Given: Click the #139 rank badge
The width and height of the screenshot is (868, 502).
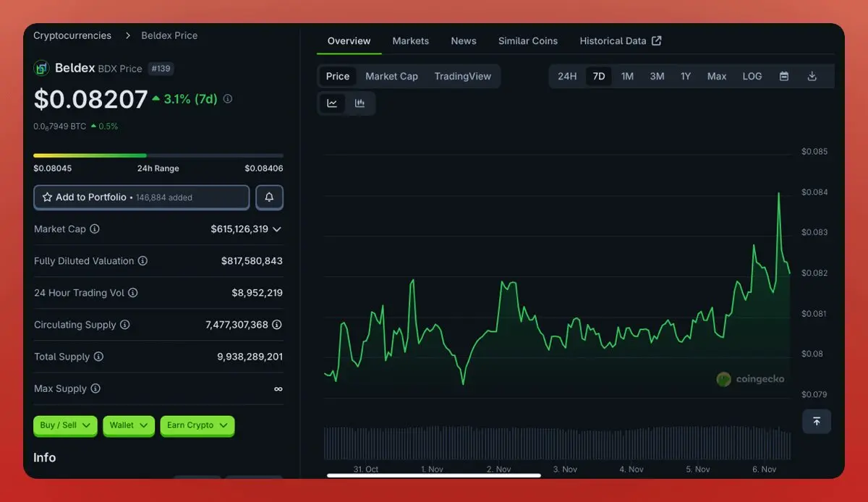Looking at the screenshot, I should (161, 69).
